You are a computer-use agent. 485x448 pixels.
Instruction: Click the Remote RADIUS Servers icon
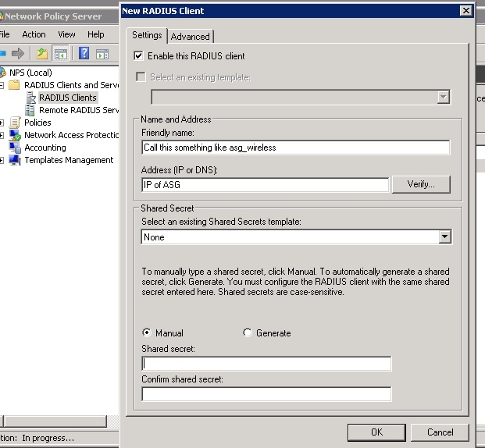tap(30, 110)
